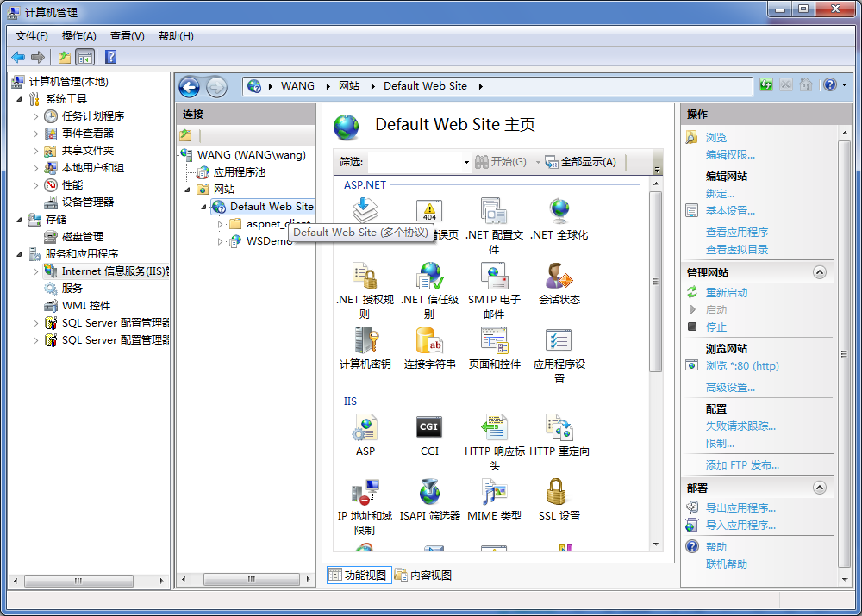Click the IIS help question mark icon
862x616 pixels.
[x=830, y=84]
